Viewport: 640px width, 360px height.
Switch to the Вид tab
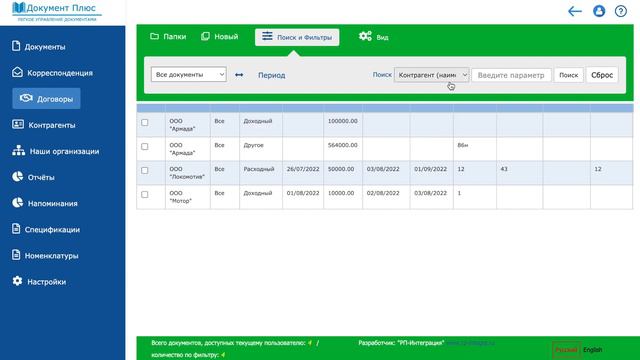373,37
